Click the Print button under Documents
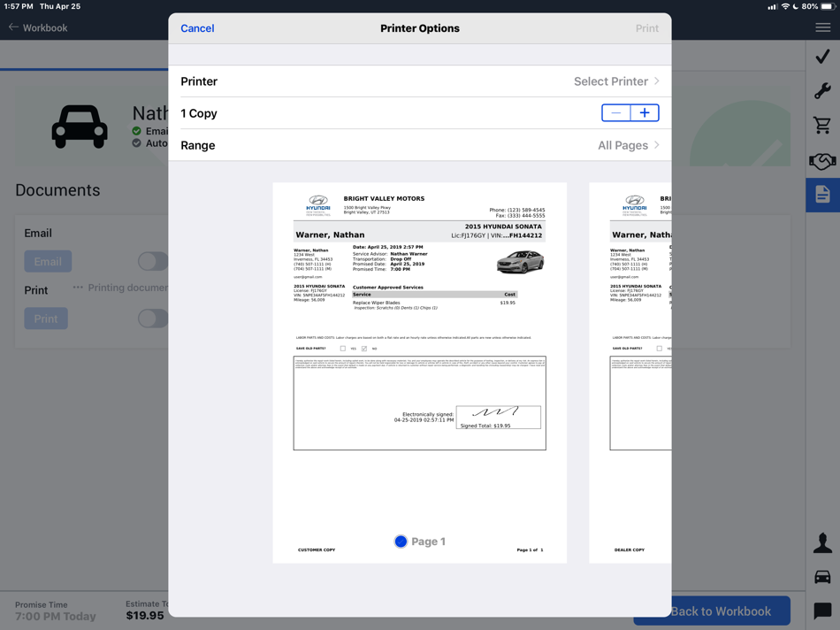This screenshot has height=630, width=840. click(x=45, y=319)
